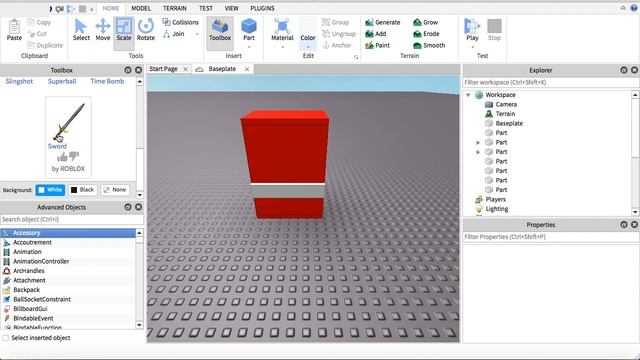
Task: Give the Sword a thumbs up
Action: (62, 157)
